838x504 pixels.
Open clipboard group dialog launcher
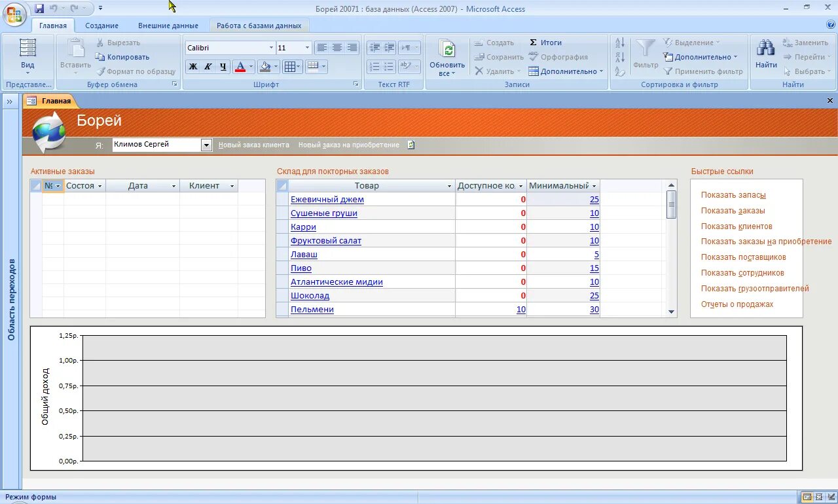174,84
